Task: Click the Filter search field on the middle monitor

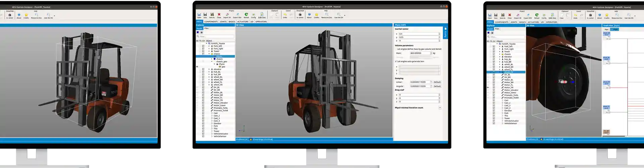Action: (215, 36)
